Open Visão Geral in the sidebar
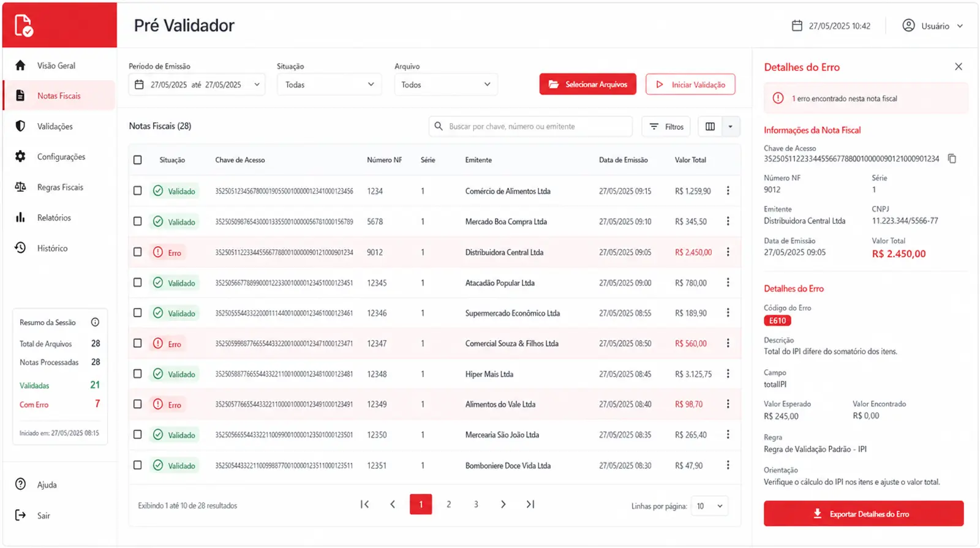The width and height of the screenshot is (980, 548). tap(59, 66)
